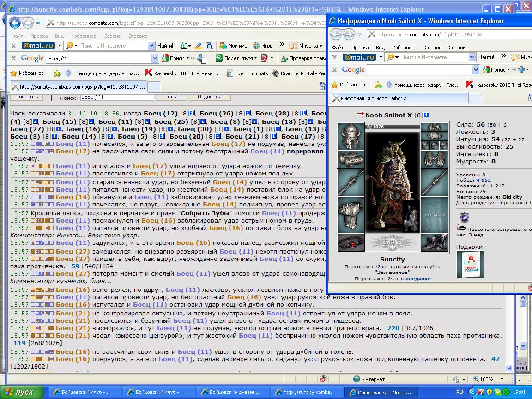Screen dimensions: 532x399
Task: Expand Mail.ru search dropdown in info window
Action: click(x=472, y=57)
